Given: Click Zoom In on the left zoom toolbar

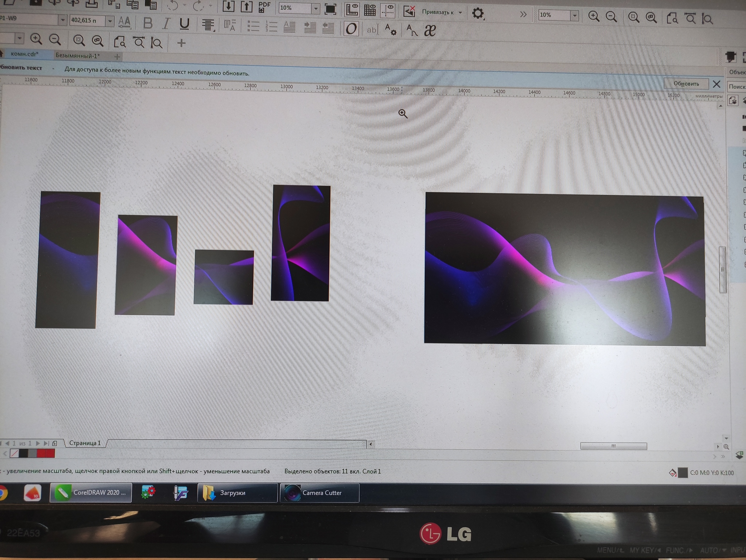Looking at the screenshot, I should [x=36, y=39].
